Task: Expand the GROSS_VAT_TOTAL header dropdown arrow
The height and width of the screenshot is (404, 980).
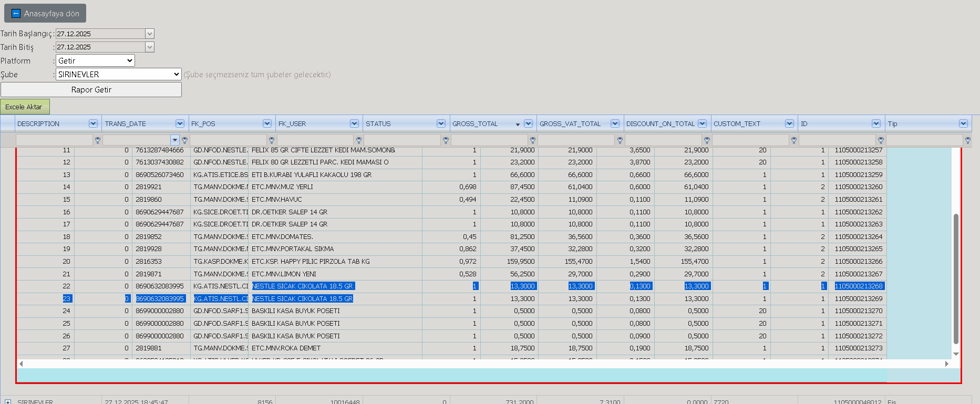Action: 615,123
